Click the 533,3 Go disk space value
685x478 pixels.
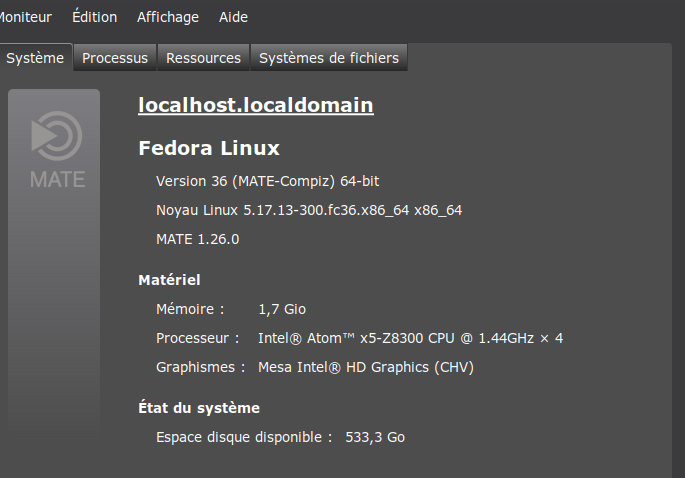pos(375,437)
